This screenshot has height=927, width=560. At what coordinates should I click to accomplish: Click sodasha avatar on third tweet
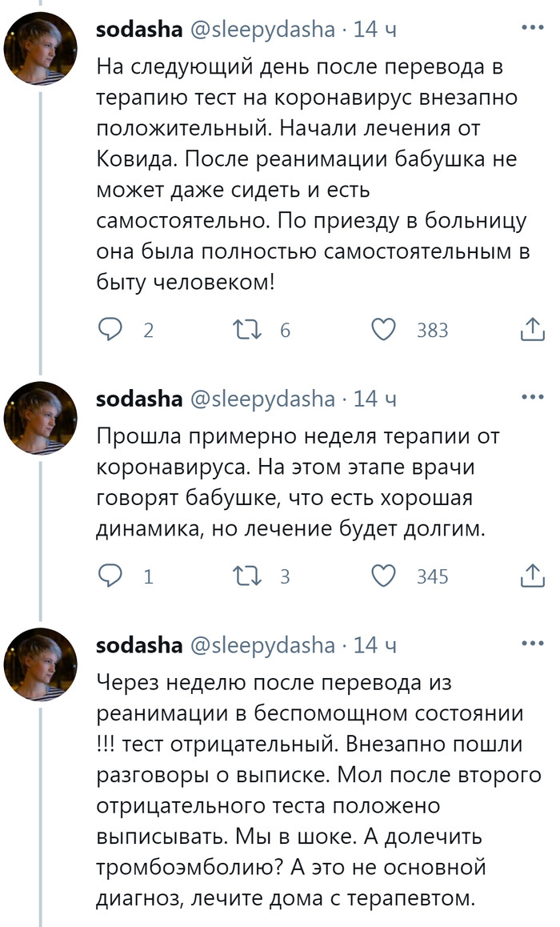[x=41, y=664]
